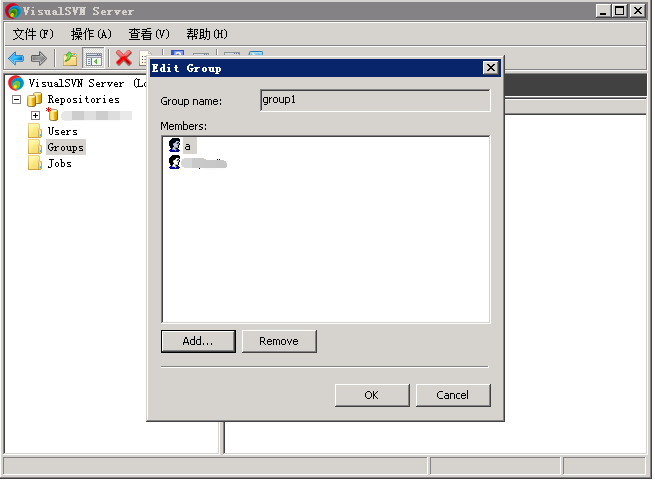Click the Remove button

click(x=279, y=341)
